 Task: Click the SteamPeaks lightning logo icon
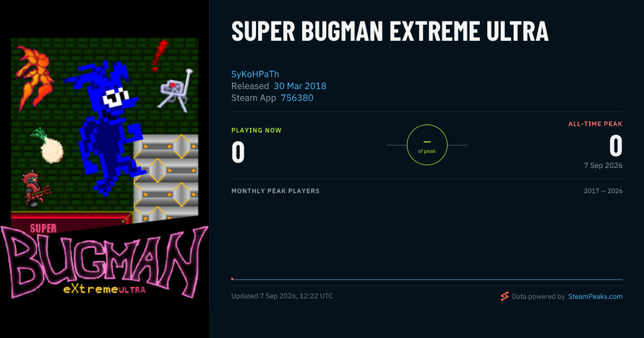[x=504, y=296]
